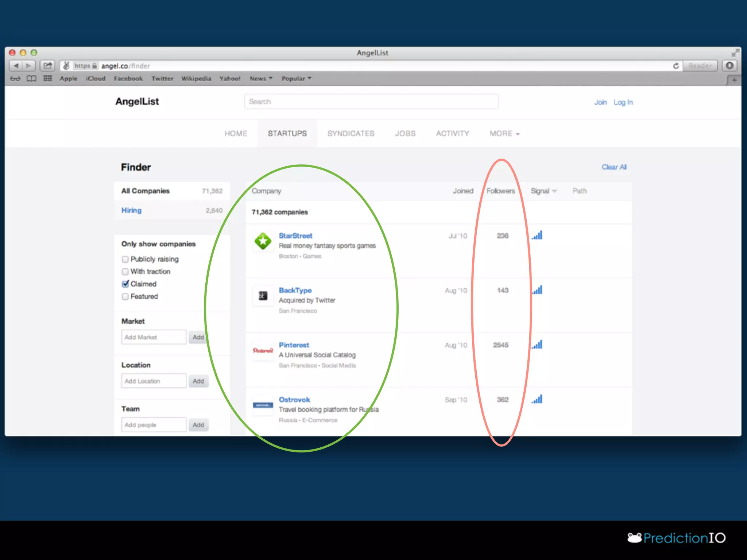Open the StarStreet company link
The height and width of the screenshot is (560, 747).
[295, 236]
